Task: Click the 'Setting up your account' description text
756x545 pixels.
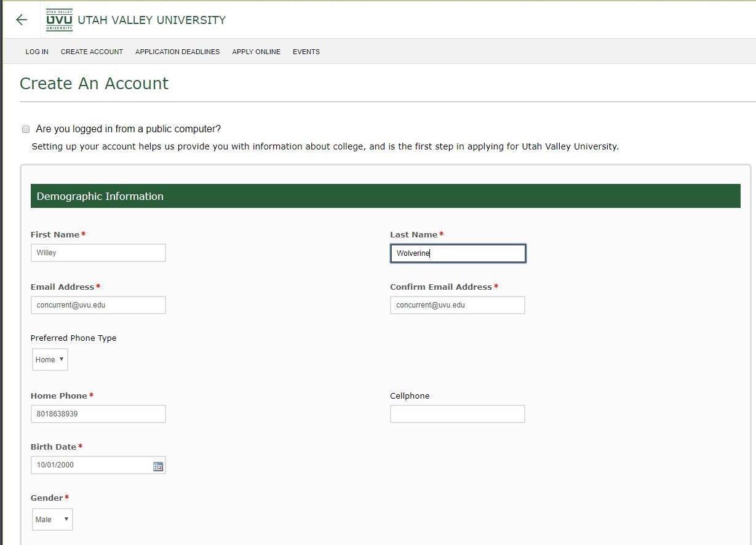Action: [325, 147]
